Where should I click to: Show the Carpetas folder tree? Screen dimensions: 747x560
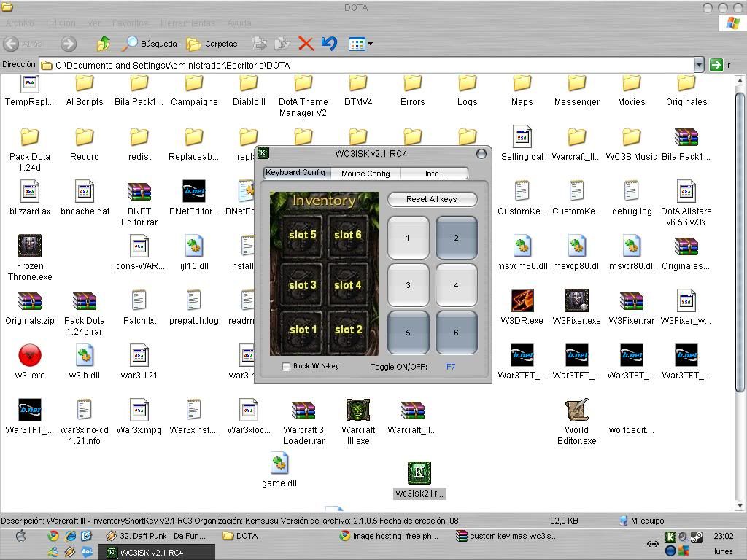(x=212, y=44)
